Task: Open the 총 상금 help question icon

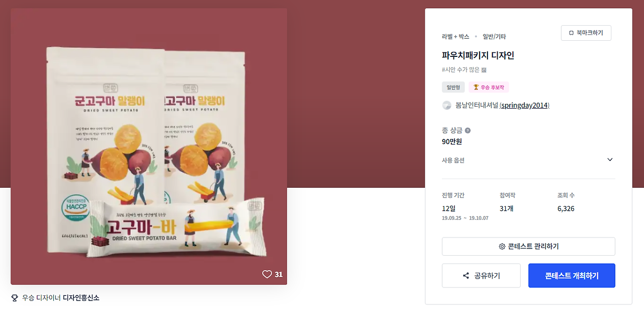Action: pos(467,130)
